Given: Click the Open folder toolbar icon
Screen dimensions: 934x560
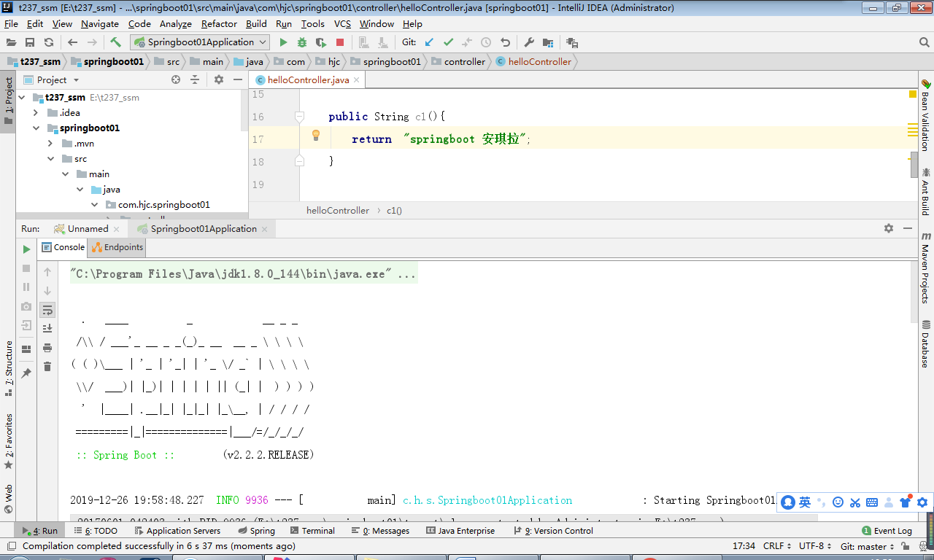Looking at the screenshot, I should point(11,42).
